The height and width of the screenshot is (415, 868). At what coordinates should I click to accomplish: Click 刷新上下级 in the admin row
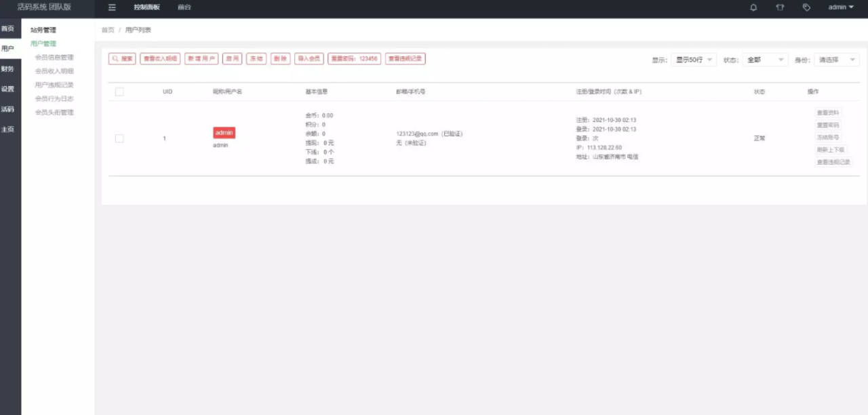pyautogui.click(x=831, y=150)
